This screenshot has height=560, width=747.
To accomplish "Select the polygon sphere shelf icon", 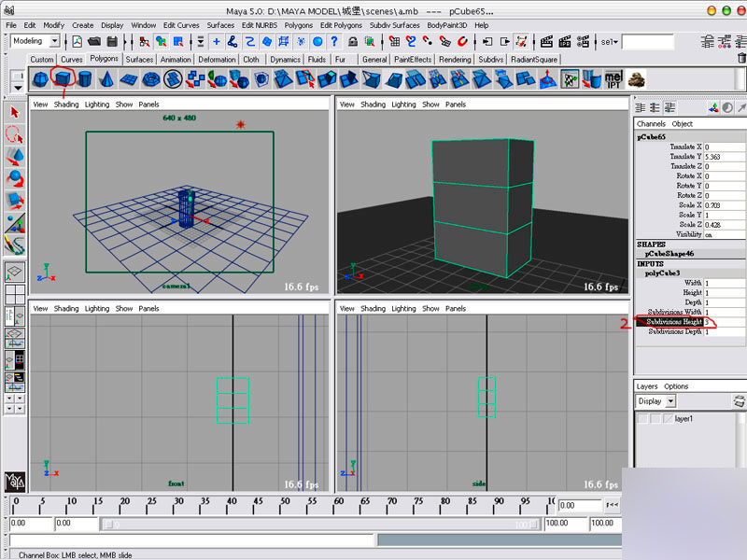I will (x=42, y=79).
